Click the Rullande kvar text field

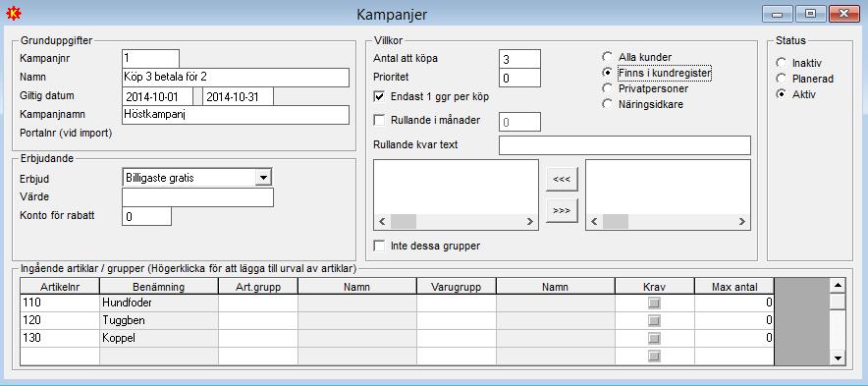tap(625, 145)
